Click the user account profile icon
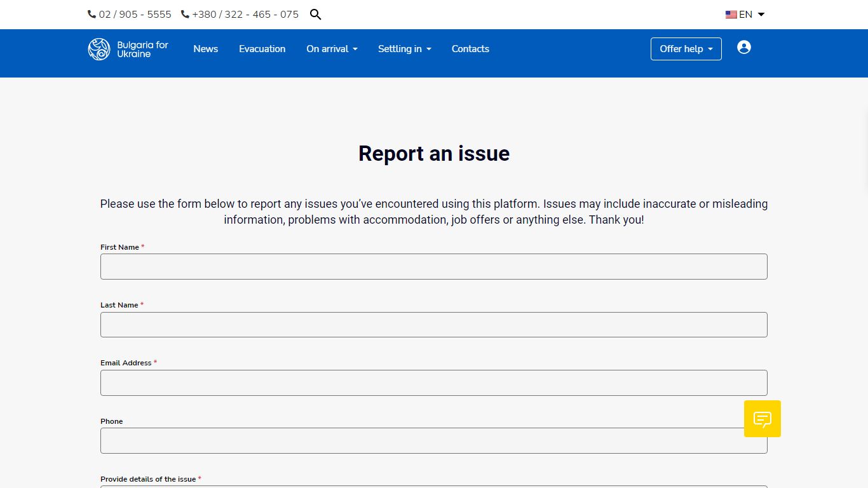868x488 pixels. pyautogui.click(x=744, y=47)
